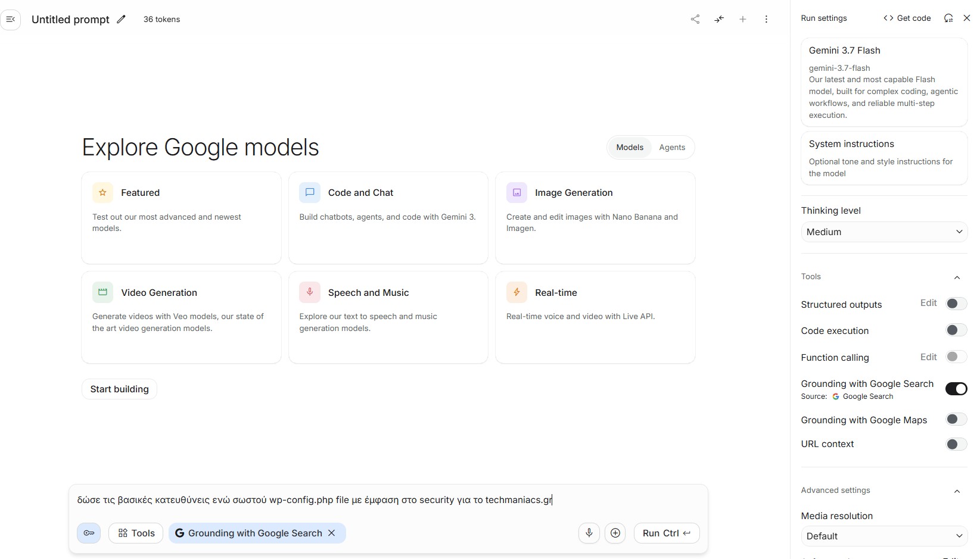Select the Models tab
The width and height of the screenshot is (980, 559).
point(630,148)
